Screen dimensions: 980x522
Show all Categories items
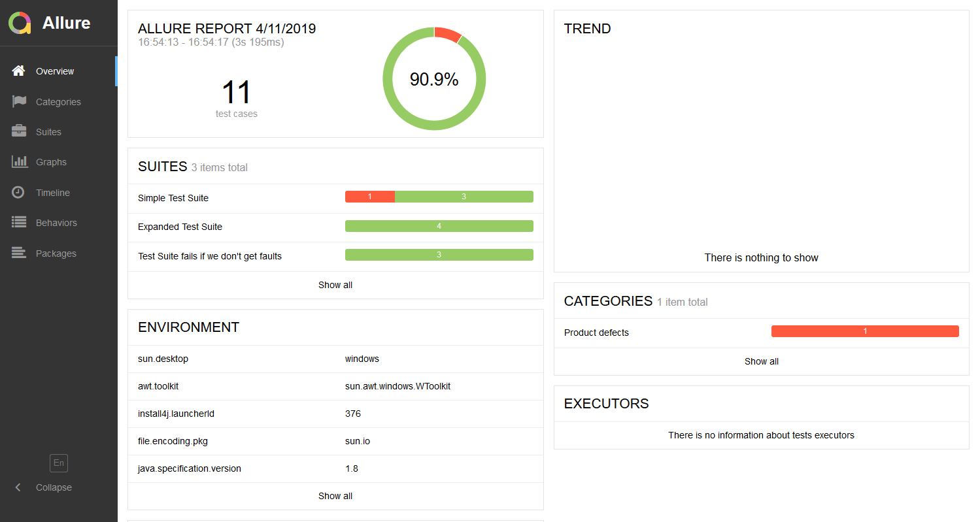pos(762,361)
